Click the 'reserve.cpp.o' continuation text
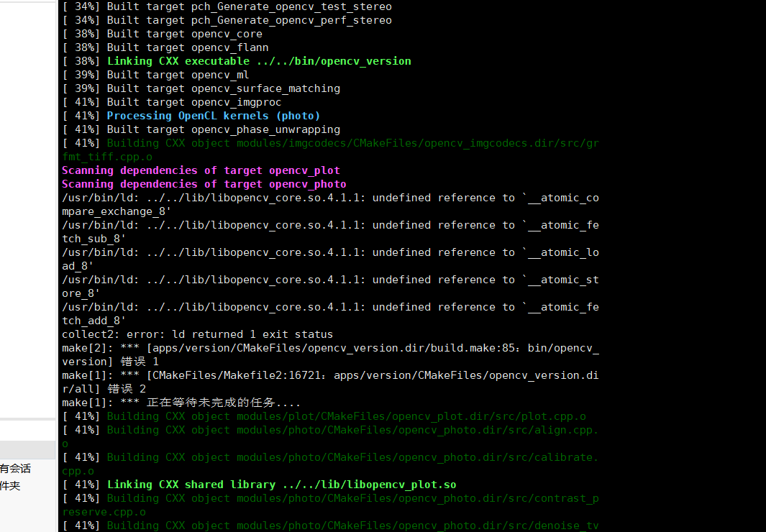 pos(104,513)
